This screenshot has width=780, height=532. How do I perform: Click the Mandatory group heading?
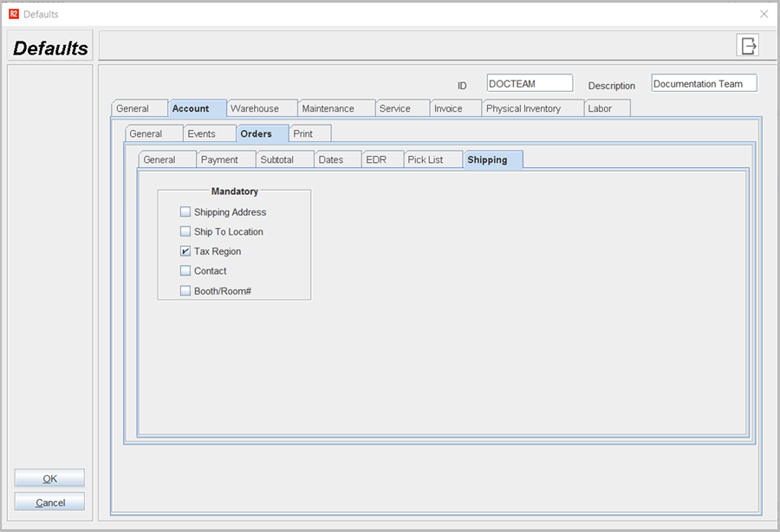click(x=234, y=191)
